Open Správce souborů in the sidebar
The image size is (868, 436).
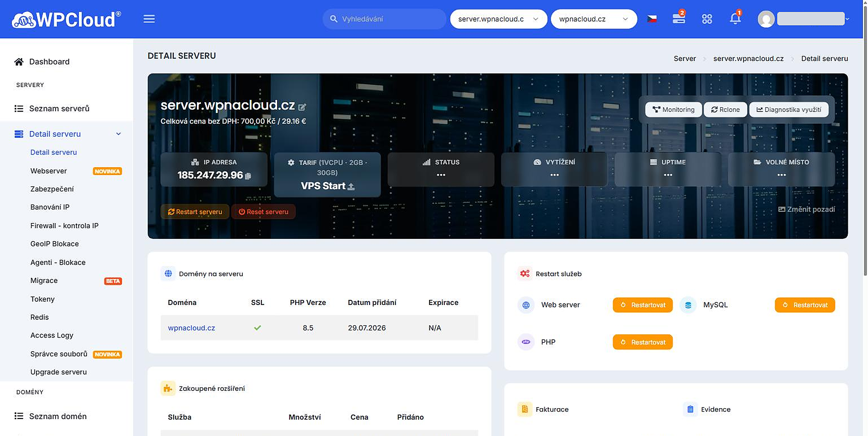(x=59, y=354)
